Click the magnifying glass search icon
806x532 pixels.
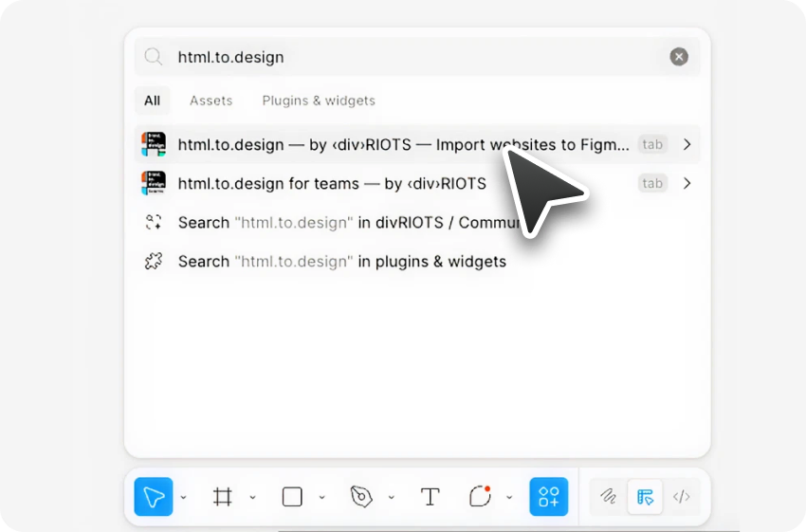click(x=154, y=57)
